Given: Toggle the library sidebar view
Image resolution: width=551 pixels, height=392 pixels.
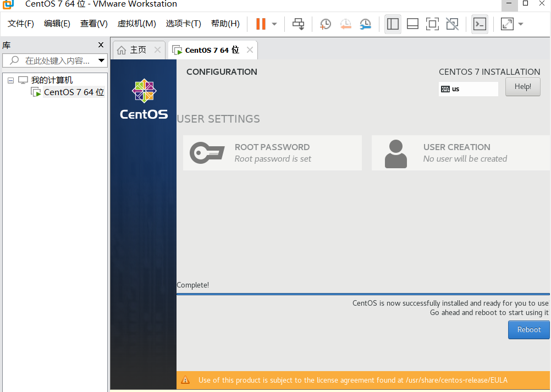Looking at the screenshot, I should click(393, 24).
